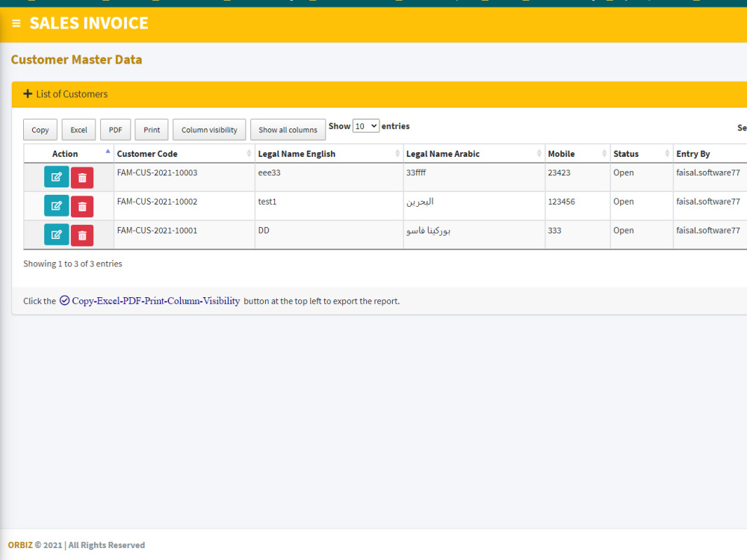Open Column visibility options

(209, 129)
